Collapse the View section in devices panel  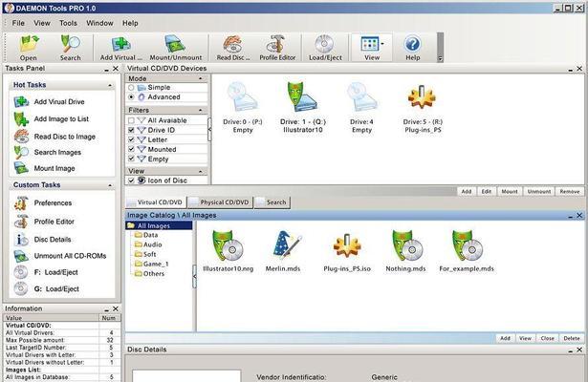point(200,171)
